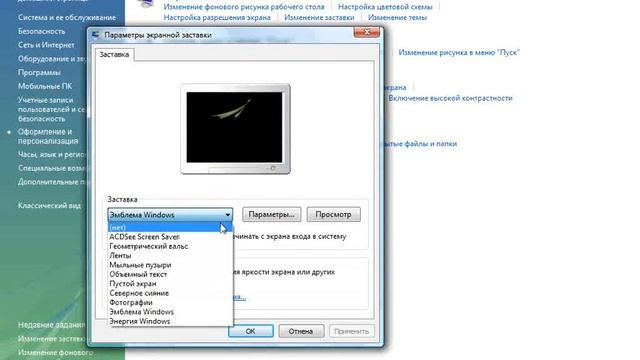Close the screensaver settings dialog
The image size is (640, 360).
coord(367,32)
